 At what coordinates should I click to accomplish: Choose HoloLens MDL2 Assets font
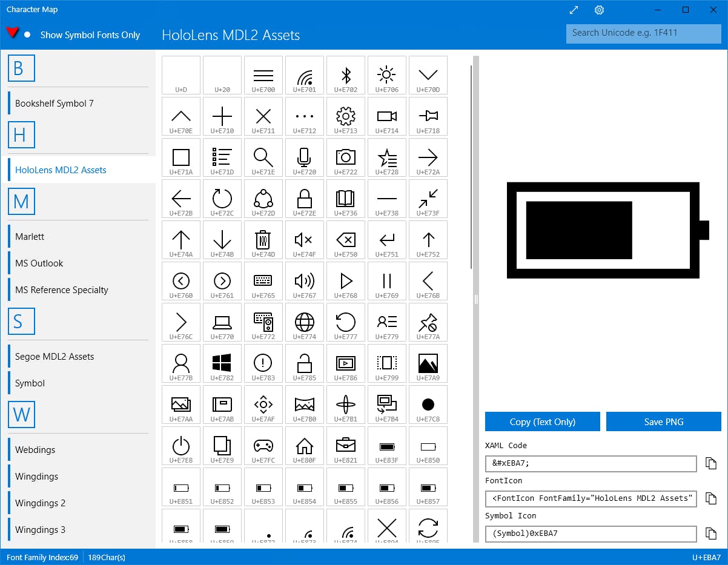[x=78, y=170]
